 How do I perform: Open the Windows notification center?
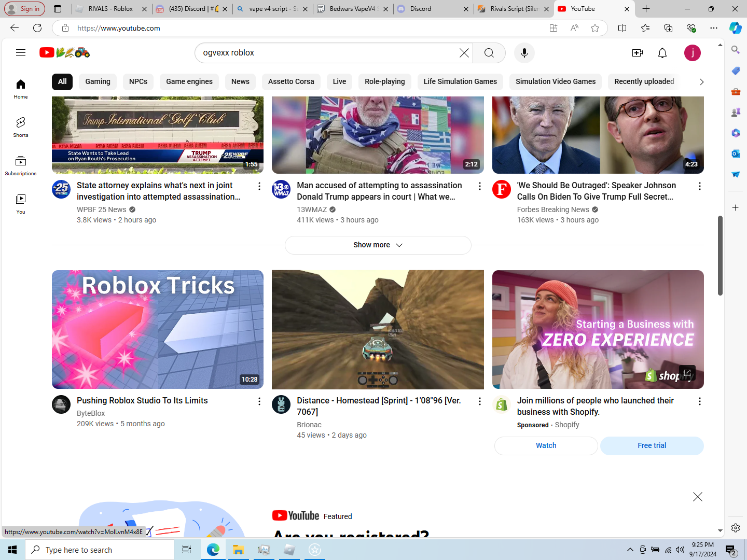(731, 550)
